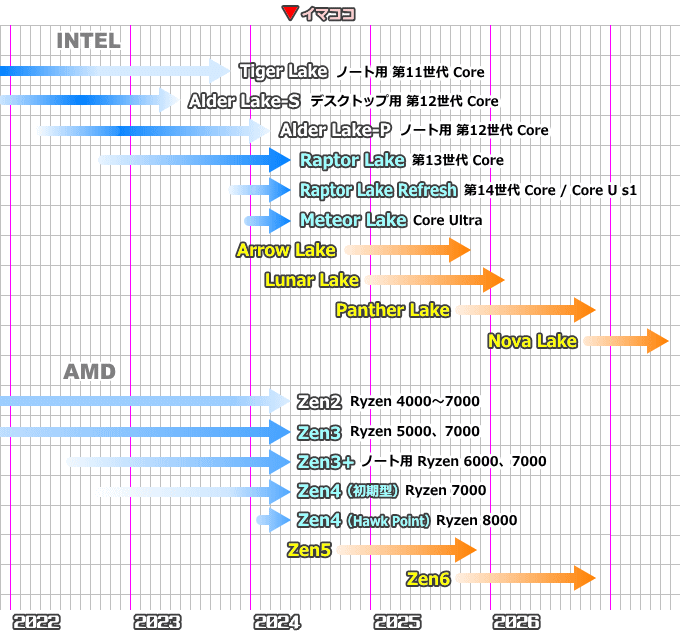Click the Nova Lake label
This screenshot has width=680, height=631.
click(x=533, y=341)
